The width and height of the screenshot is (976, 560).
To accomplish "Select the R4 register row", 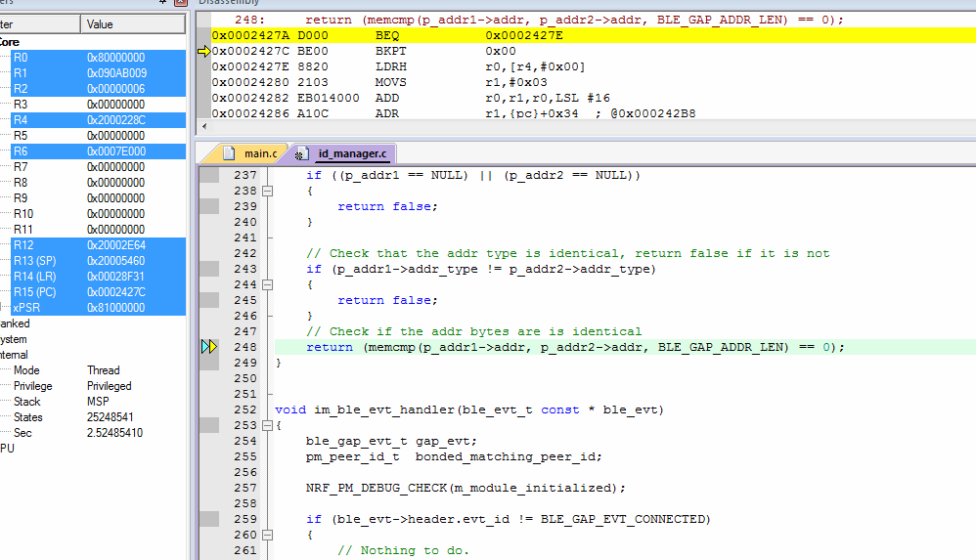I will 99,120.
